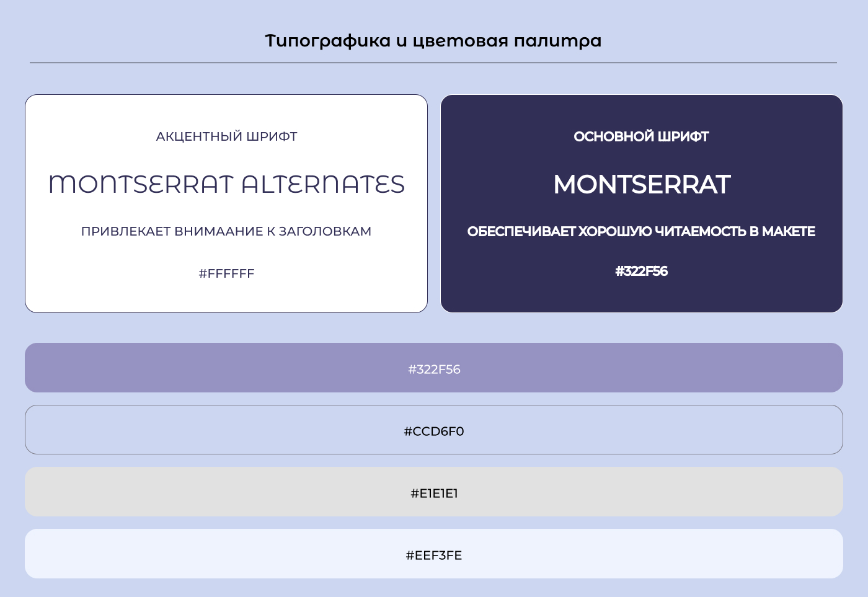Click the "АКЦЕНТНЫЙ ШРИФТ" label
The height and width of the screenshot is (597, 868).
pos(226,136)
